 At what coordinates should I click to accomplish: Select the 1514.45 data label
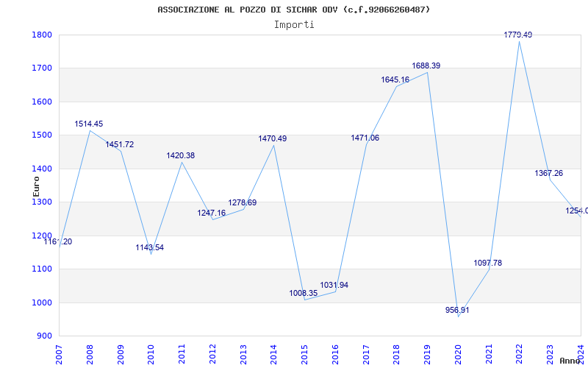pyautogui.click(x=88, y=124)
